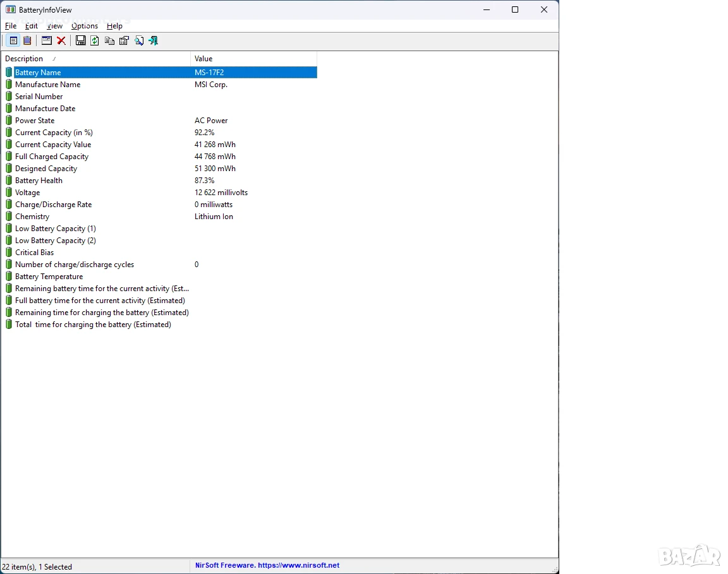Select Charge/Discharge Rate row

coord(161,205)
